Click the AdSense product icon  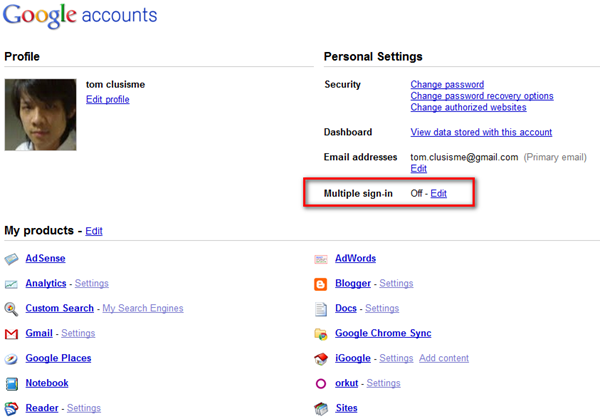[11, 259]
